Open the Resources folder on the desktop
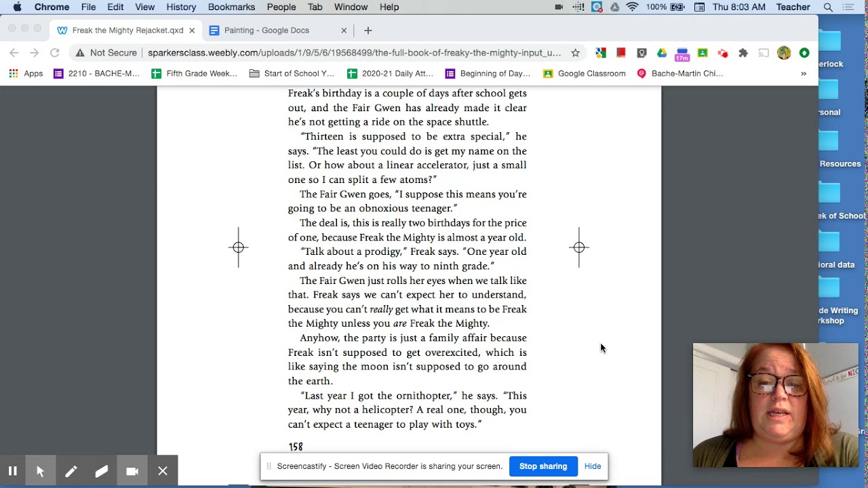868x488 pixels. (x=829, y=148)
